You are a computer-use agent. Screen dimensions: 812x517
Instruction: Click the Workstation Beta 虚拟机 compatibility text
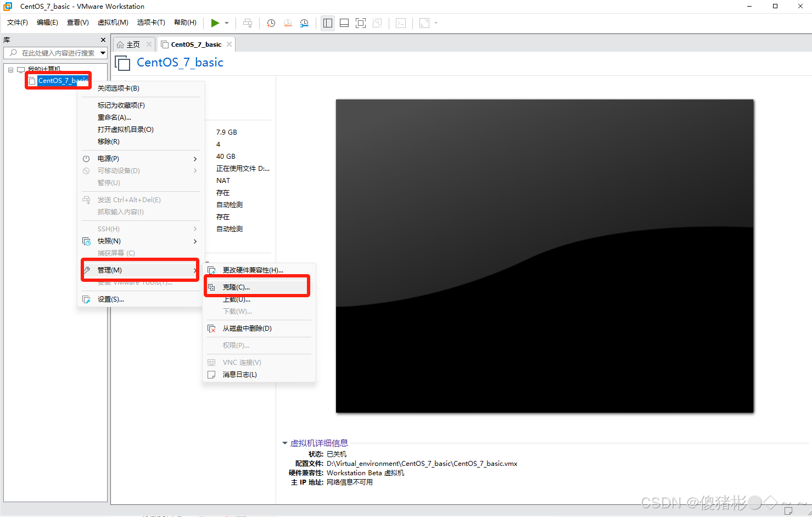click(x=365, y=473)
